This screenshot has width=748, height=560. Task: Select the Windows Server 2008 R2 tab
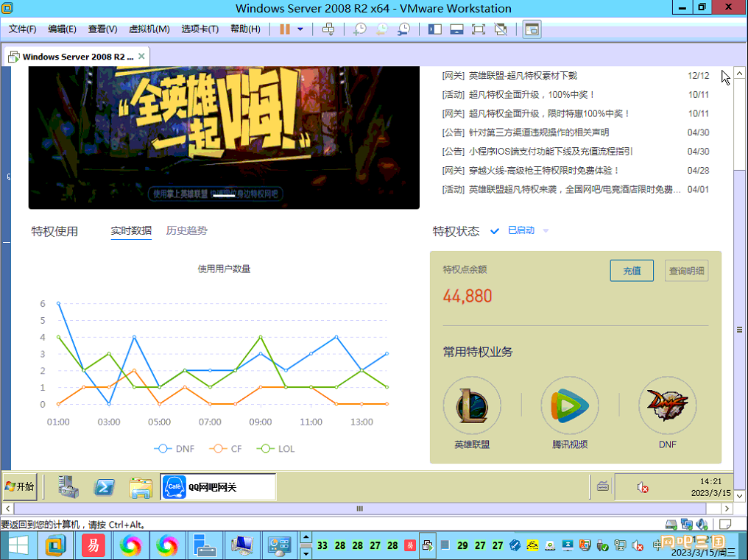77,57
